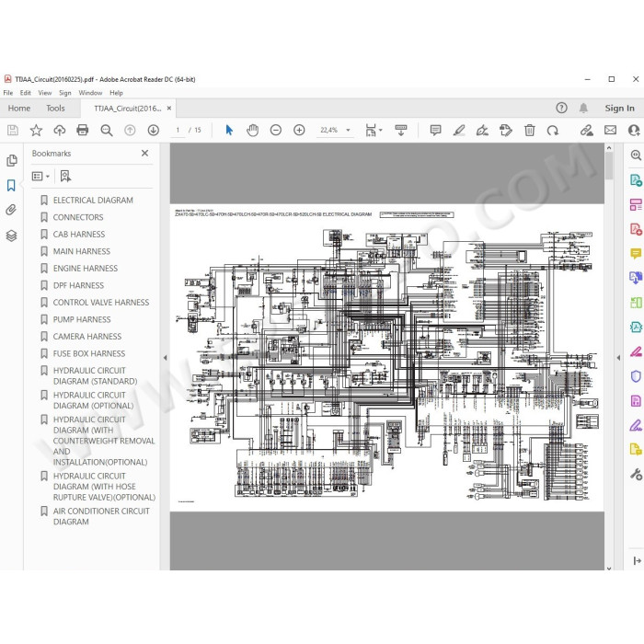This screenshot has width=644, height=644.
Task: Click scrollbar down arrow
Action: [609, 569]
